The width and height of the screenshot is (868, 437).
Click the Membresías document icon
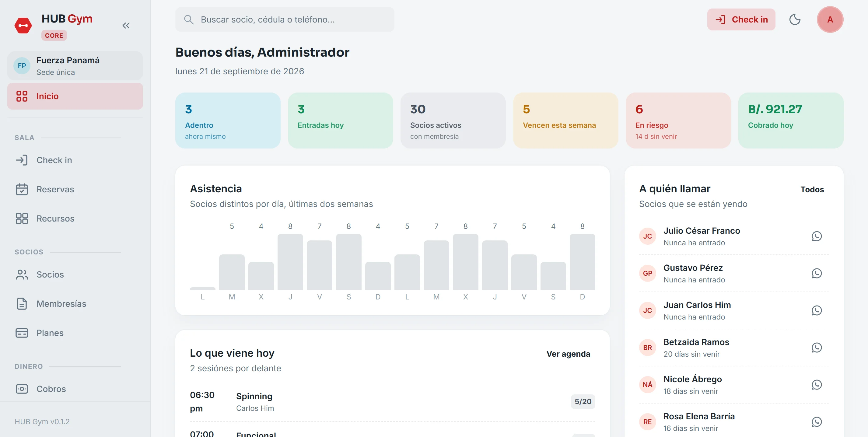[x=22, y=304]
